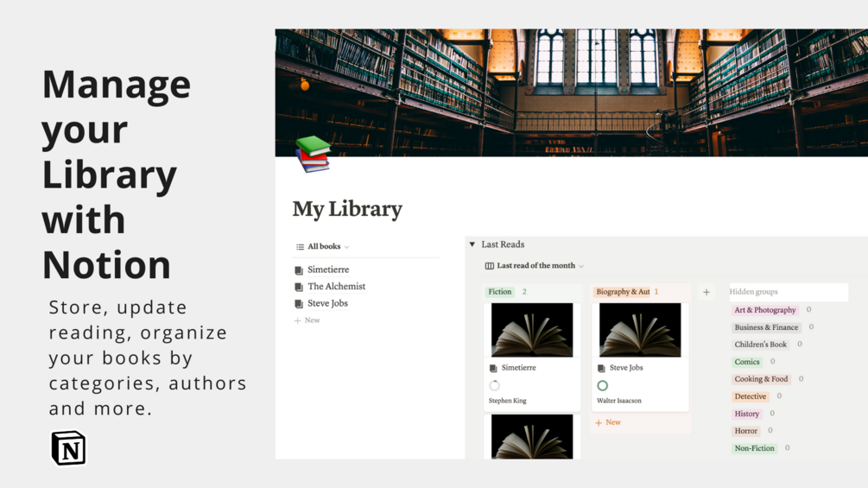Click the library cover banner image
The width and height of the screenshot is (868, 488).
571,92
